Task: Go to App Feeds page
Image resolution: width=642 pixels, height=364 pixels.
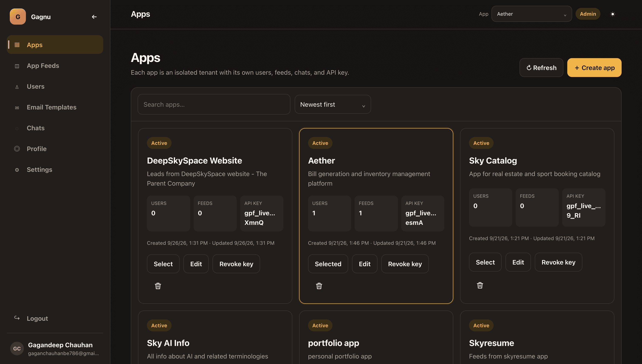Action: tap(55, 66)
